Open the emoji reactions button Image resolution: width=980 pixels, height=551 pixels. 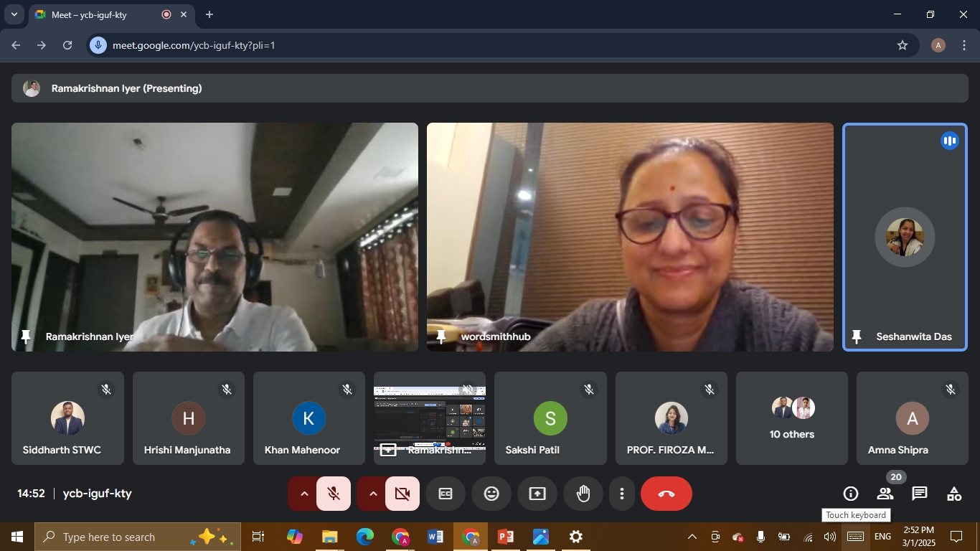click(x=491, y=494)
